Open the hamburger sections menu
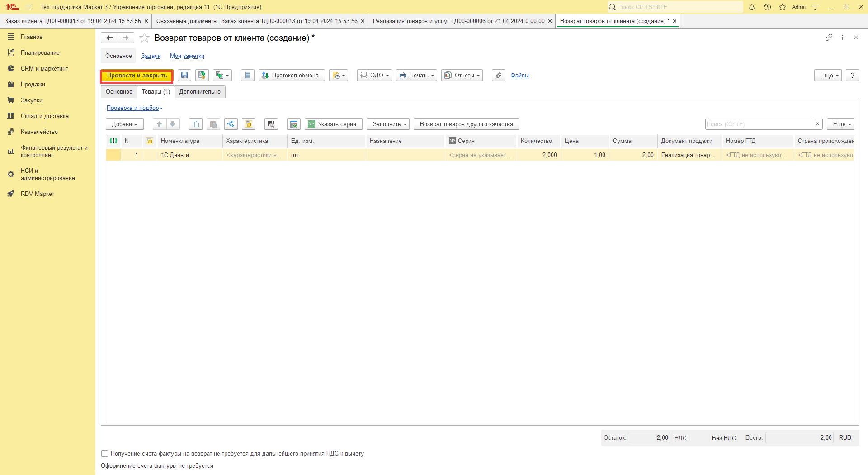The width and height of the screenshot is (868, 475). tap(28, 7)
